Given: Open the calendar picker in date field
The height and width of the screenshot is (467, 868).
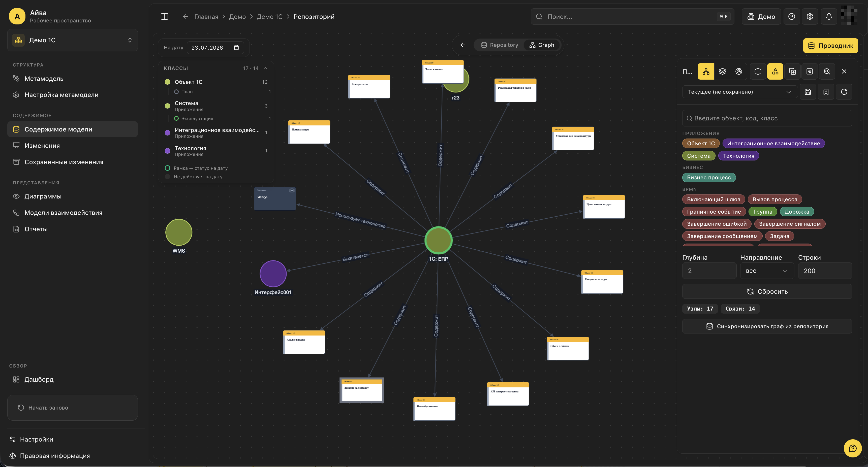Looking at the screenshot, I should coord(236,47).
